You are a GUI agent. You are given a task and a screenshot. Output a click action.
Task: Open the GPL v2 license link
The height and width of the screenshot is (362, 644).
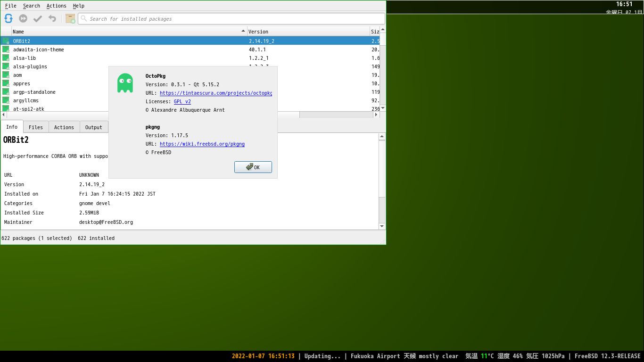point(182,101)
